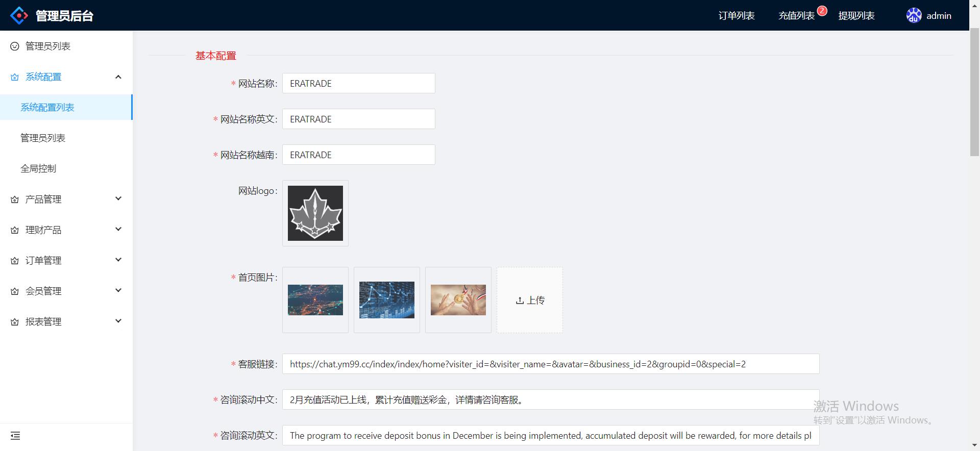This screenshot has width=980, height=451.
Task: Click the 上传 upload button for 首页图片
Action: tap(530, 300)
